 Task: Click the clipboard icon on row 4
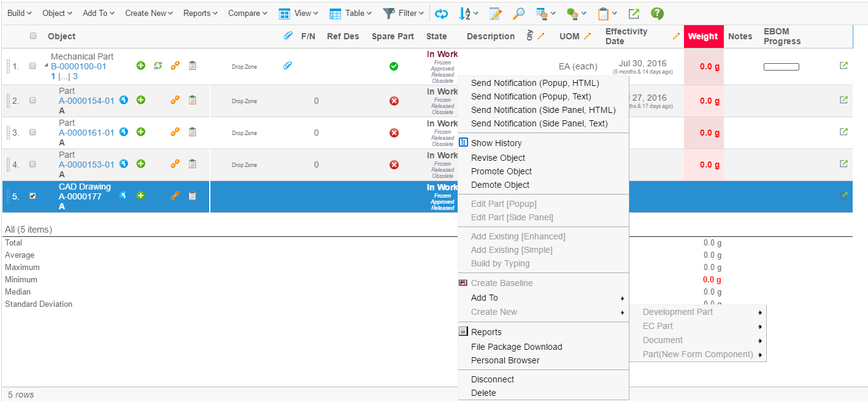coord(192,164)
